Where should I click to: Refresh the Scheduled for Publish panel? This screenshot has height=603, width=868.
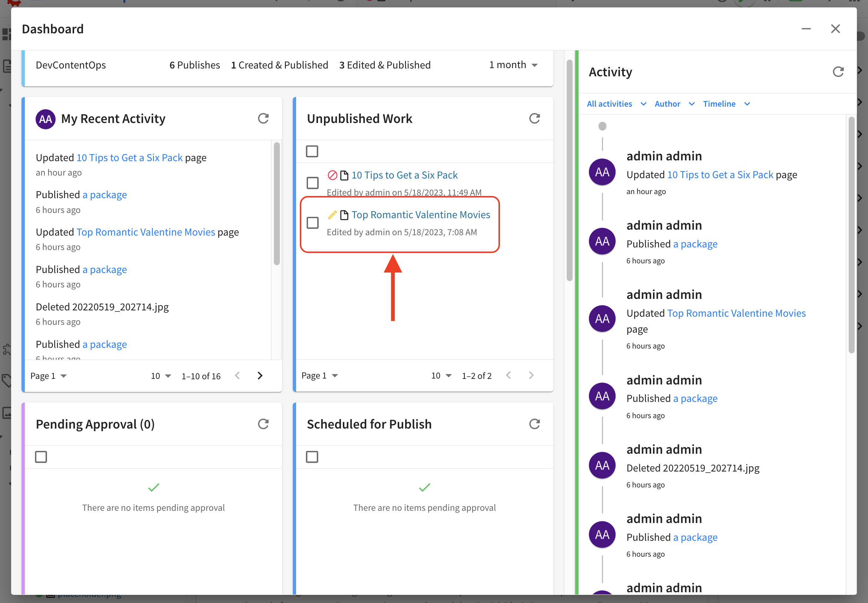coord(534,424)
